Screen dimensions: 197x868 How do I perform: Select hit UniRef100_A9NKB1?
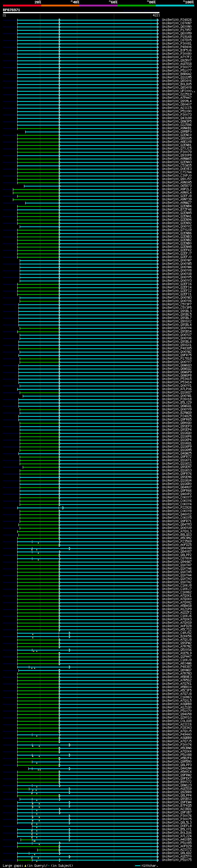(176, 128)
